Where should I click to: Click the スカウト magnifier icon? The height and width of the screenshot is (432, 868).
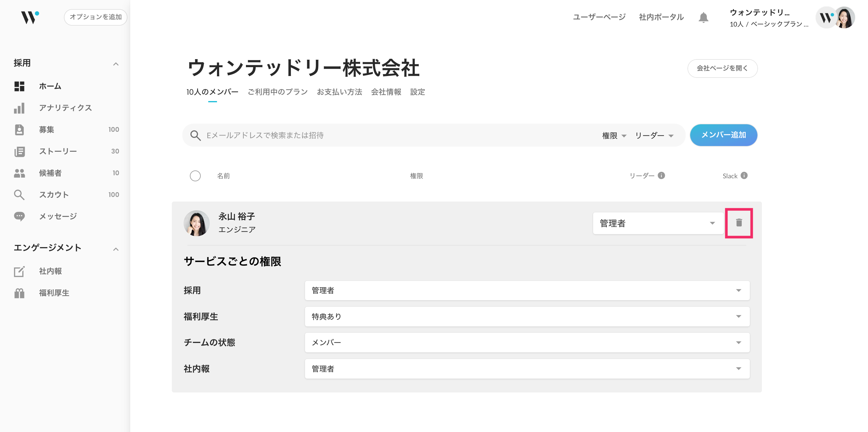coord(19,195)
